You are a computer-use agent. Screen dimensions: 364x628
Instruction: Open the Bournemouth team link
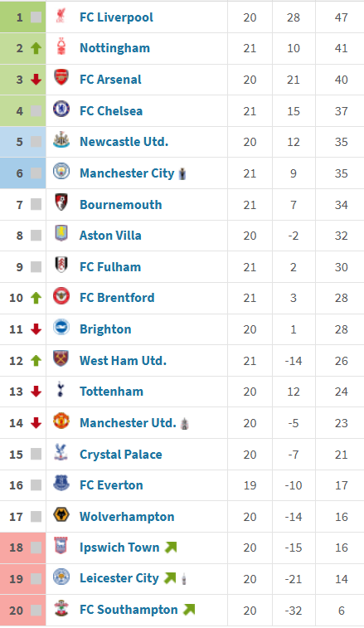(121, 205)
